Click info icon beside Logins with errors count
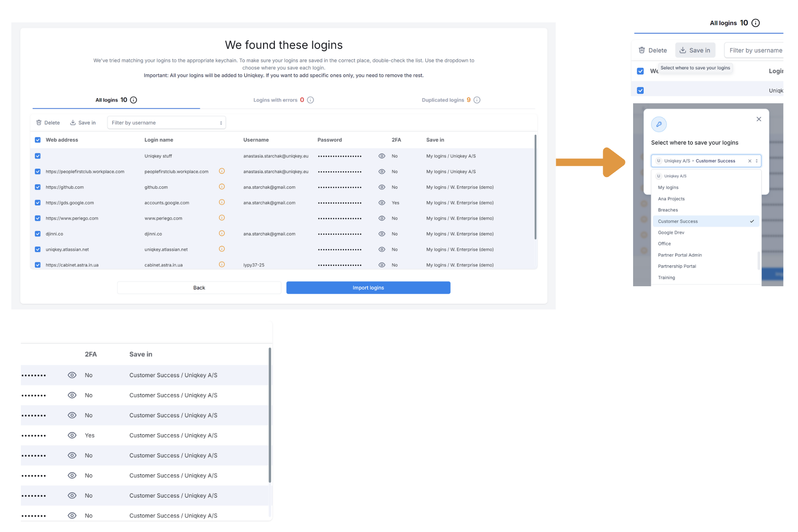Image resolution: width=798 pixels, height=532 pixels. click(310, 100)
